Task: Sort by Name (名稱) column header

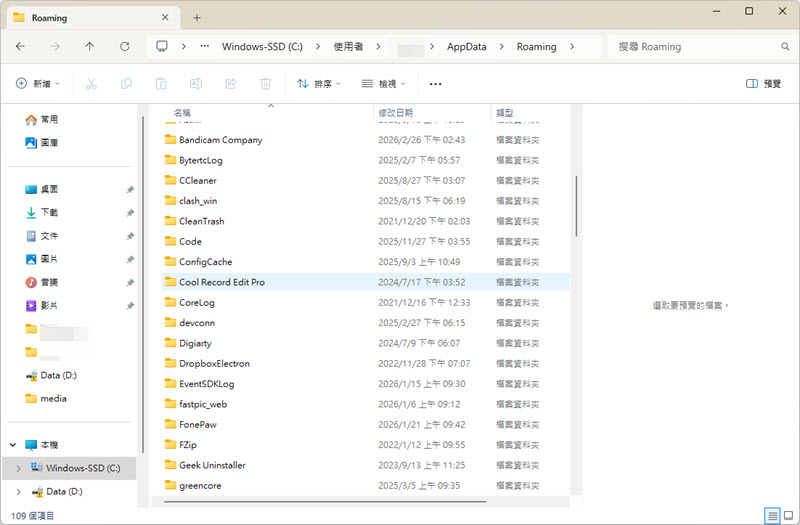Action: tap(182, 113)
